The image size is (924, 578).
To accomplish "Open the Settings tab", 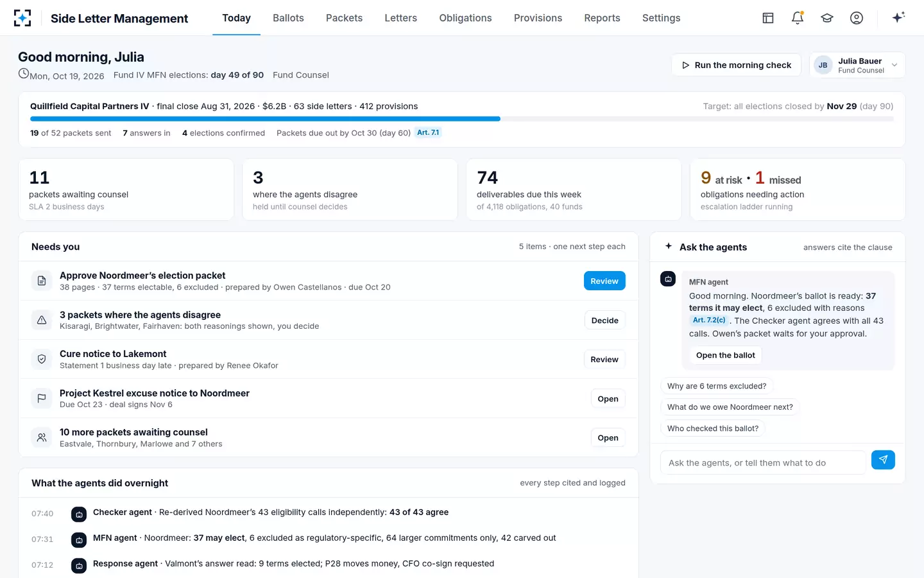I will [x=661, y=18].
